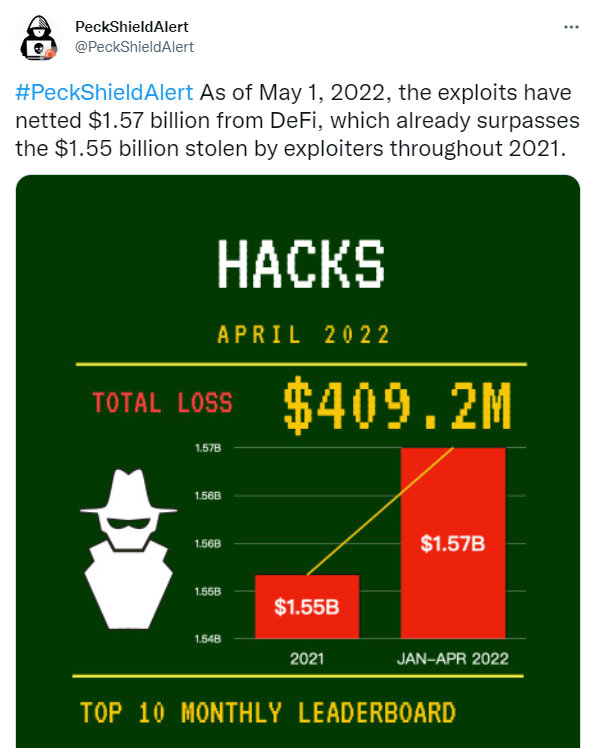Click the yellow trend line between the bars
Viewport: 592px width, 748px height.
tap(380, 511)
